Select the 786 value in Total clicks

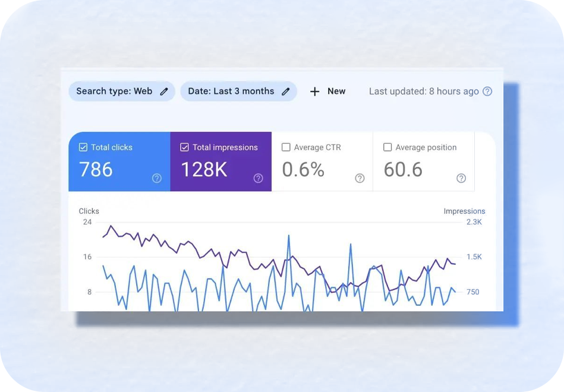[x=96, y=170]
